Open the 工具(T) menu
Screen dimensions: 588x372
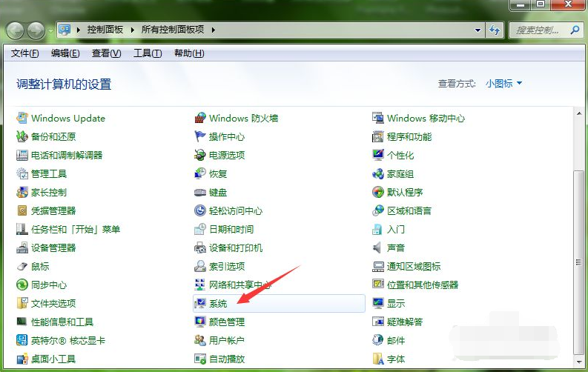(148, 53)
